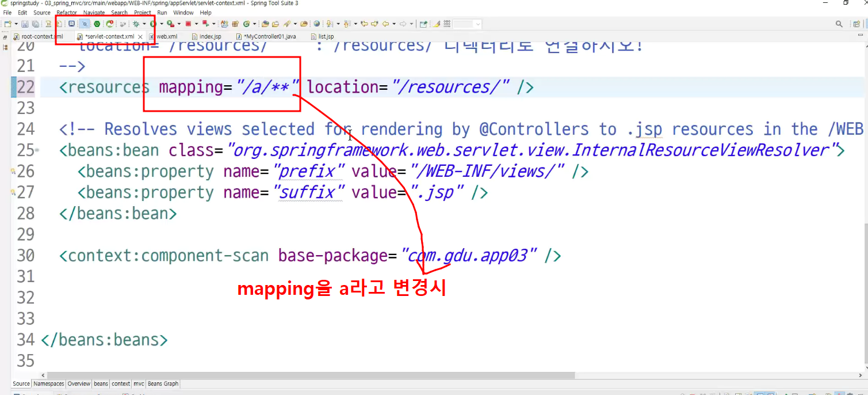Viewport: 868px width, 395px height.
Task: Close the servlet-context.xml tab
Action: click(x=140, y=36)
